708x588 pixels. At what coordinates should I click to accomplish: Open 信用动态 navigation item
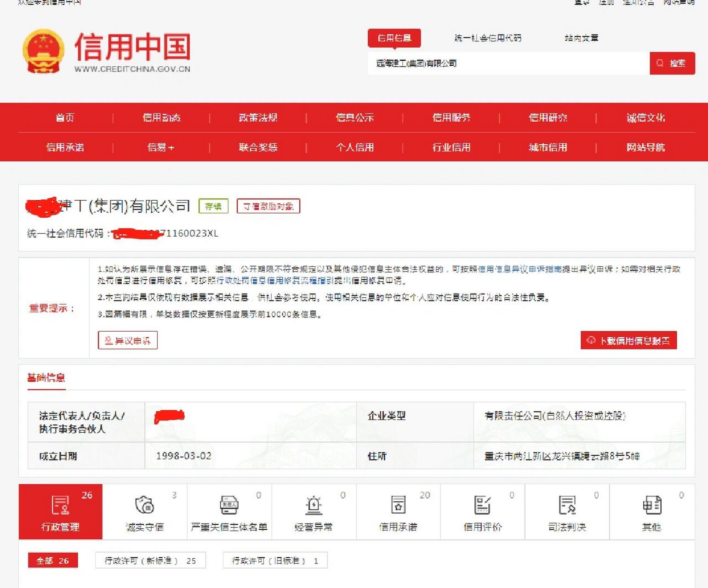tap(161, 118)
